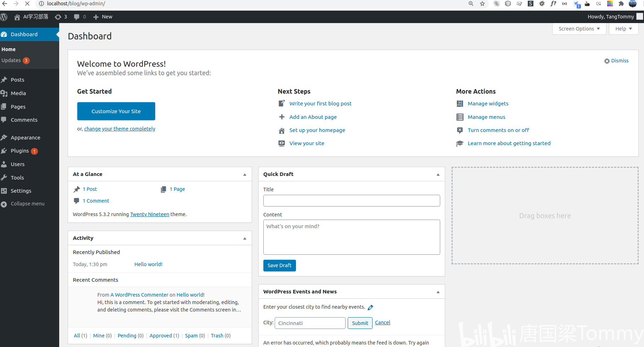644x347 pixels.
Task: Collapse the At a Glance panel
Action: 245,175
